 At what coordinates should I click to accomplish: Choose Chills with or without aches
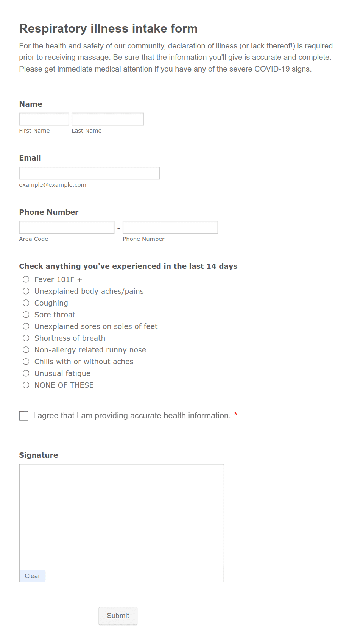point(26,361)
